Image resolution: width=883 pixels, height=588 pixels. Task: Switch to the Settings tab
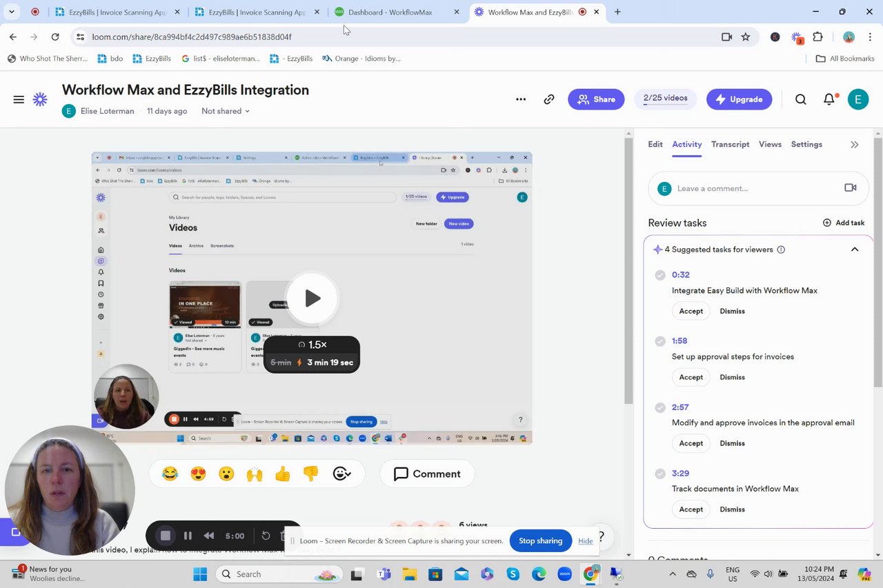(x=806, y=144)
